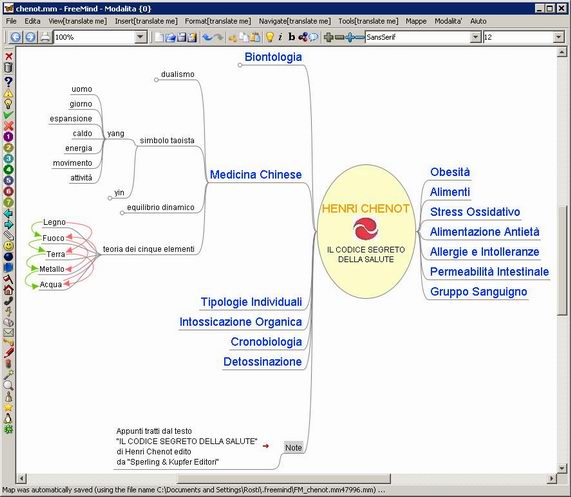Select the Note node
Image resolution: width=571 pixels, height=497 pixels.
(294, 447)
